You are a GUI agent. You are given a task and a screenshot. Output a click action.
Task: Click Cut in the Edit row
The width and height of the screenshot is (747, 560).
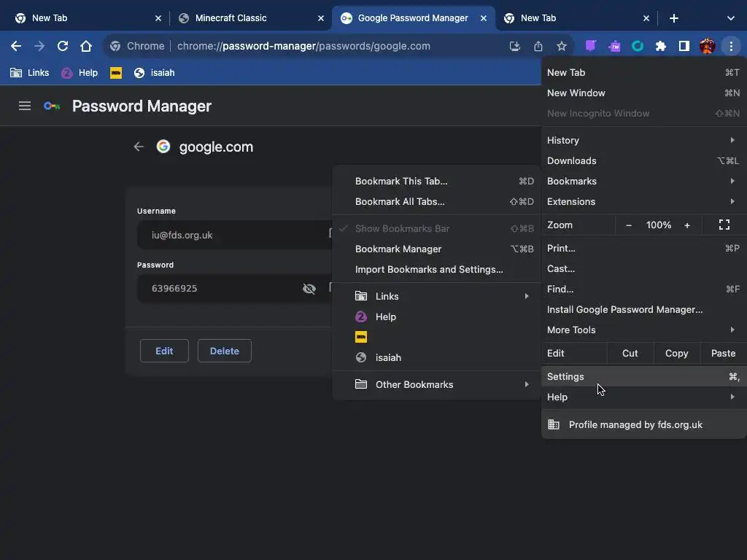pos(630,354)
